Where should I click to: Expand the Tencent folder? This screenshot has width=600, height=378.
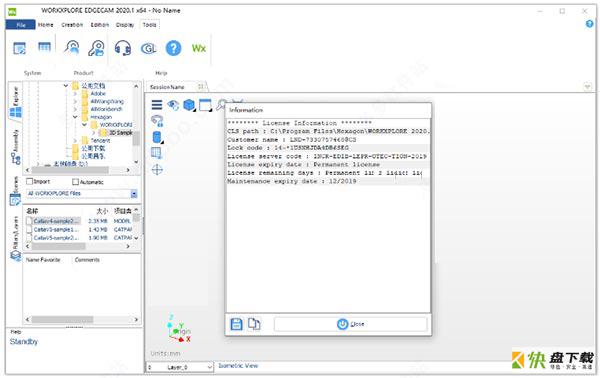pyautogui.click(x=75, y=140)
